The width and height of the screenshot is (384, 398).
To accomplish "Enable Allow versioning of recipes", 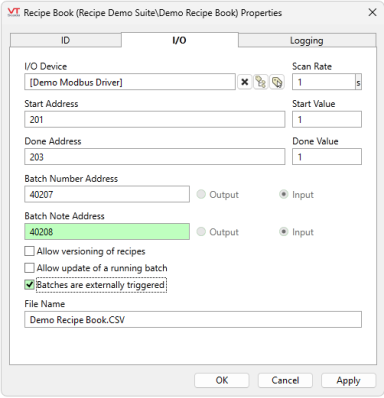I will [x=29, y=251].
